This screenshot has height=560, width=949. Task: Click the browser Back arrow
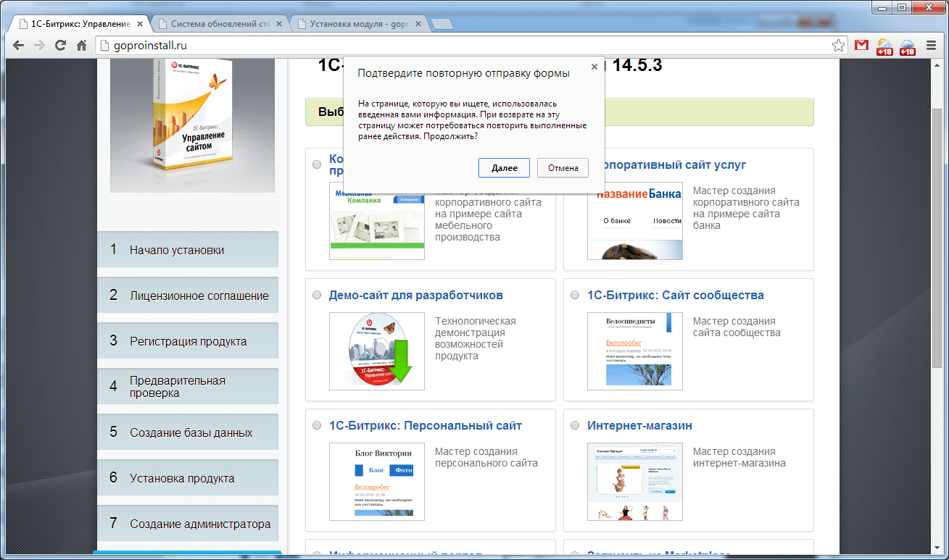[18, 46]
